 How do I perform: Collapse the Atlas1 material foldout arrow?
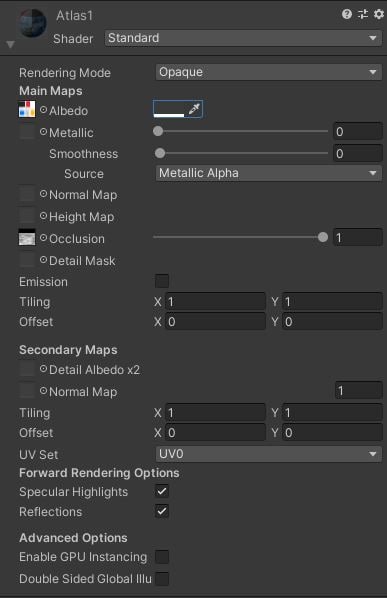[x=10, y=45]
